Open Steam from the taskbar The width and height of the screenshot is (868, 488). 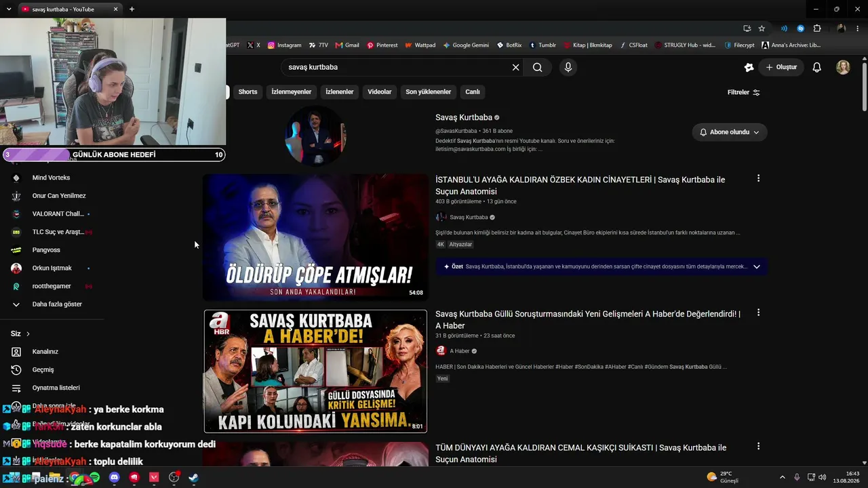pos(193,477)
